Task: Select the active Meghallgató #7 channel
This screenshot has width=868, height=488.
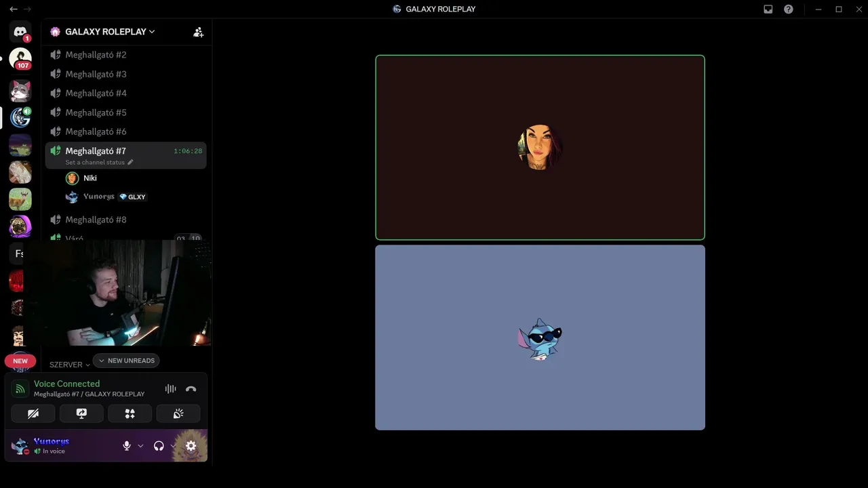Action: tap(126, 155)
